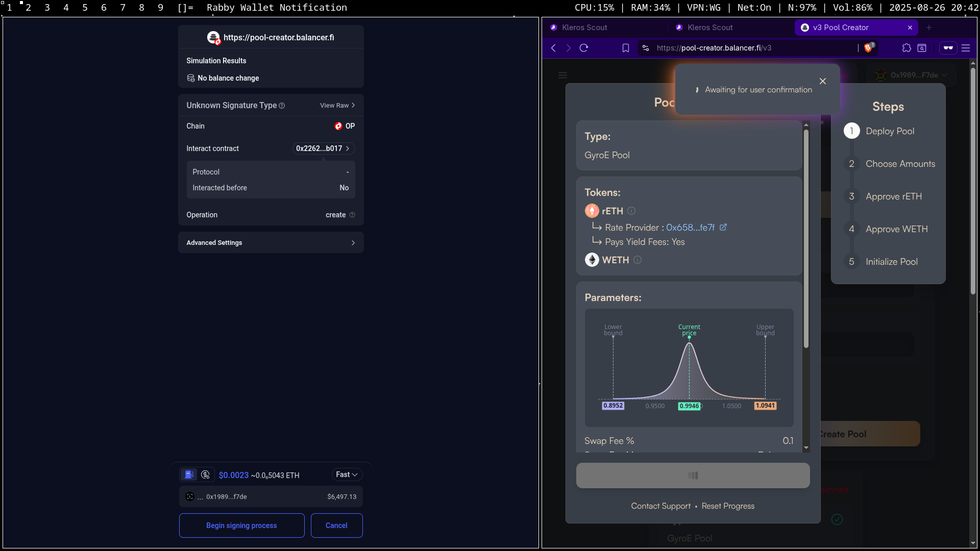Viewport: 980px width, 551px height.
Task: Click Begin signing process button
Action: pos(241,525)
